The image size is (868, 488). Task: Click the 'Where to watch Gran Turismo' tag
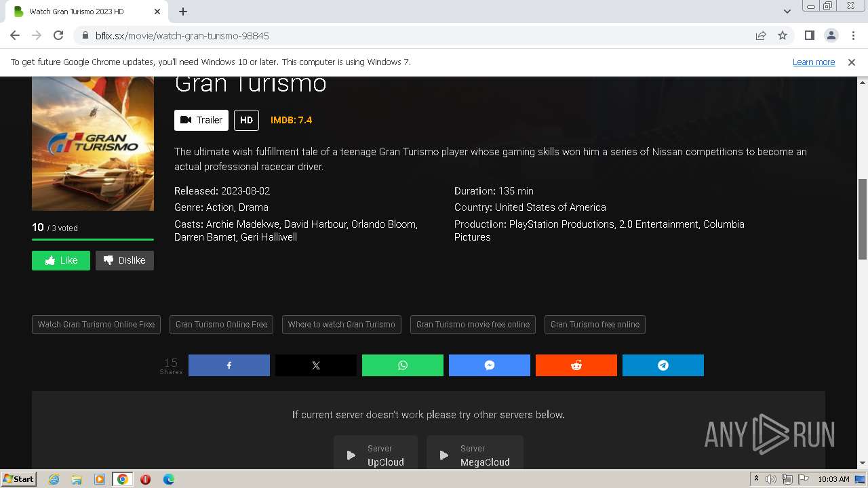(x=341, y=325)
